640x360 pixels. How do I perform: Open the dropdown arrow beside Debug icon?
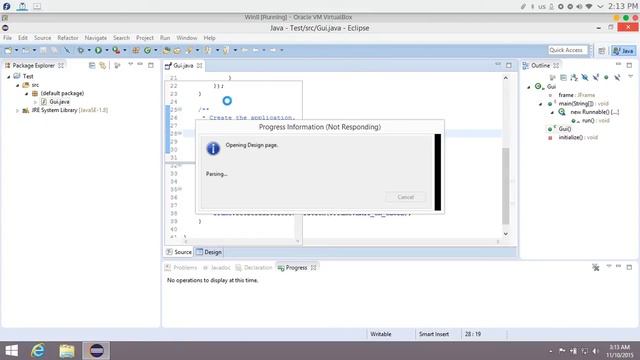pos(89,50)
